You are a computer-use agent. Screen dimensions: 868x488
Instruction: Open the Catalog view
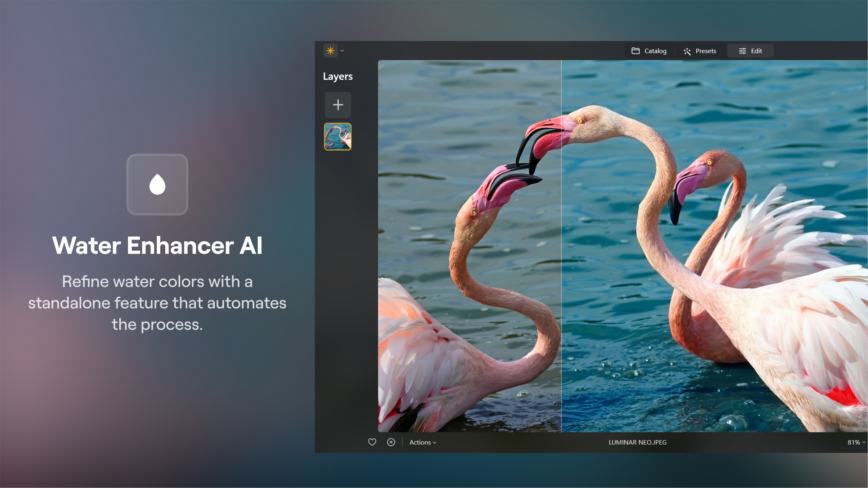pyautogui.click(x=649, y=51)
